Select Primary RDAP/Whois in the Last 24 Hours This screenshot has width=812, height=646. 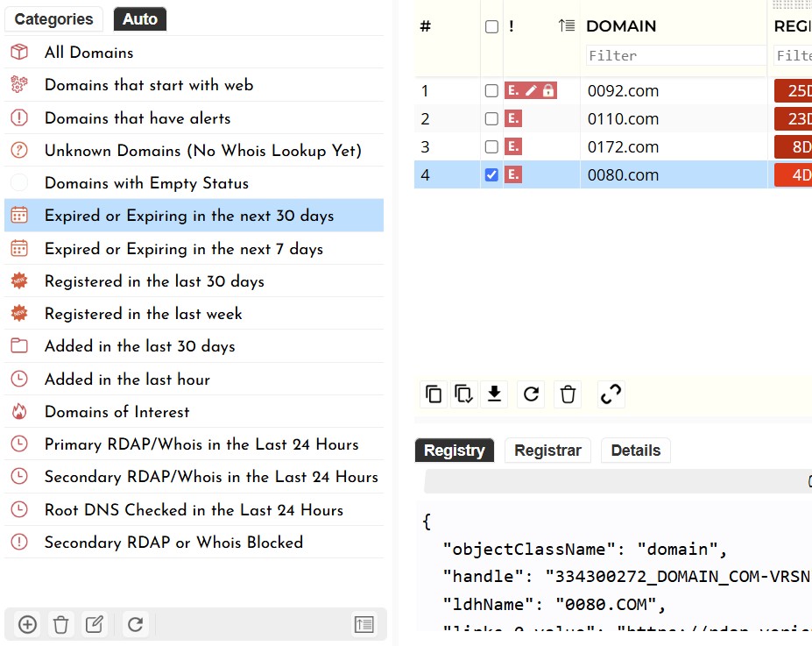194,444
